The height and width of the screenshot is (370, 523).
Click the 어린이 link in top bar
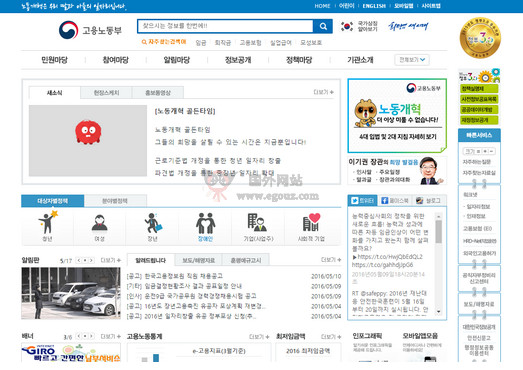[x=347, y=6]
